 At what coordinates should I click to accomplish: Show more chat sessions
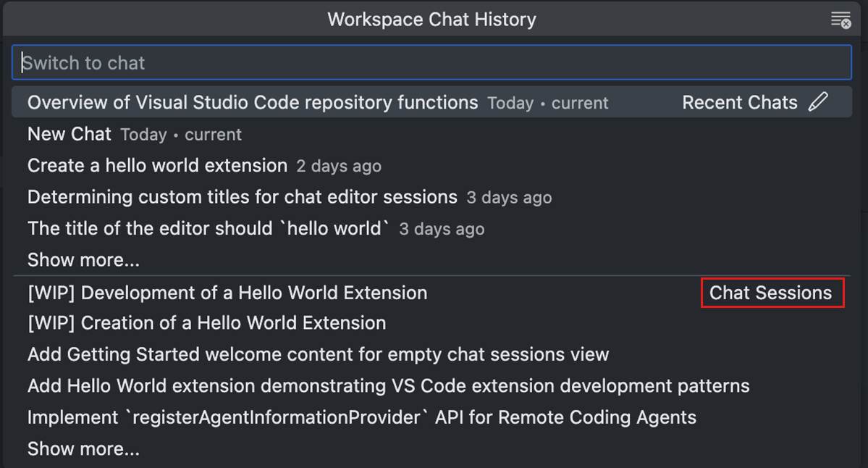[83, 448]
